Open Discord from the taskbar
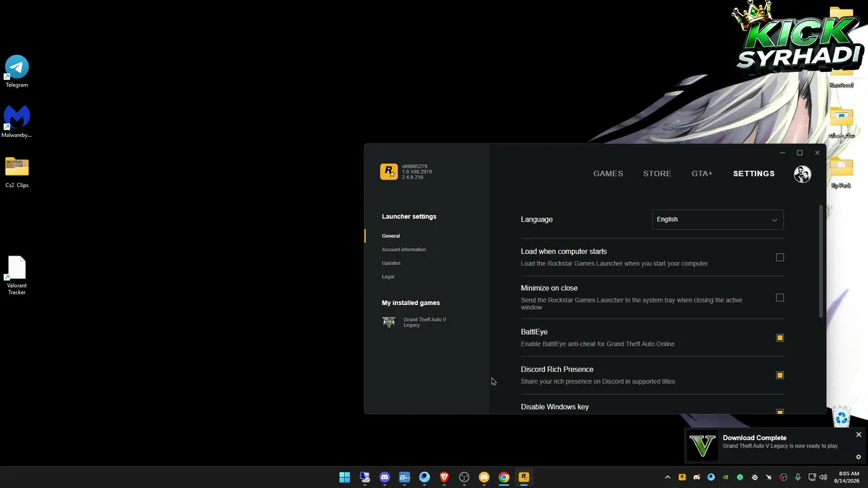 [384, 477]
